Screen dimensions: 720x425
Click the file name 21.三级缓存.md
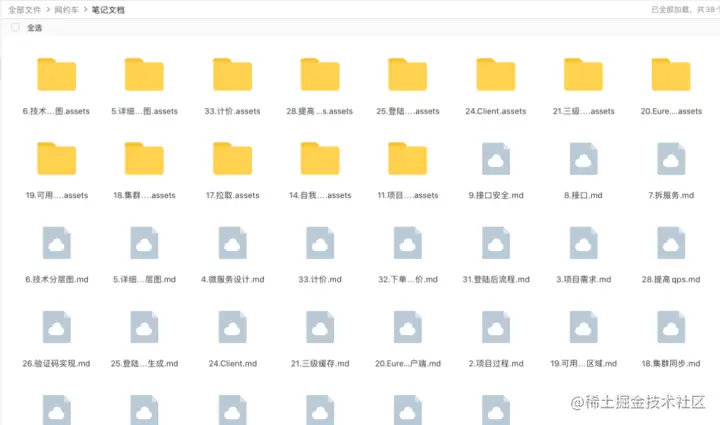[320, 363]
